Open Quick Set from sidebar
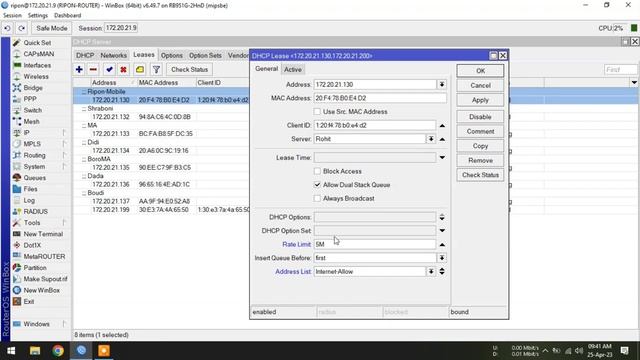The height and width of the screenshot is (360, 640). [37, 43]
